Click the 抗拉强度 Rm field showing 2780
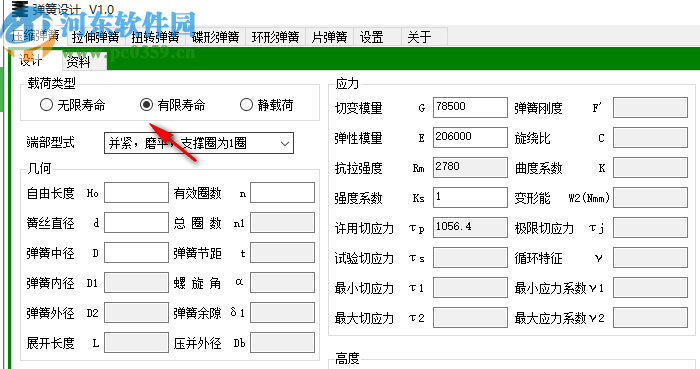The width and height of the screenshot is (700, 369). [470, 167]
